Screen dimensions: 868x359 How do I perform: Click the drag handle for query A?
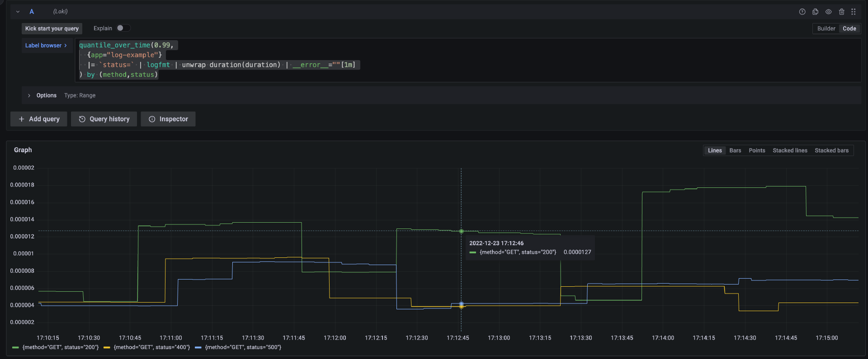(854, 12)
